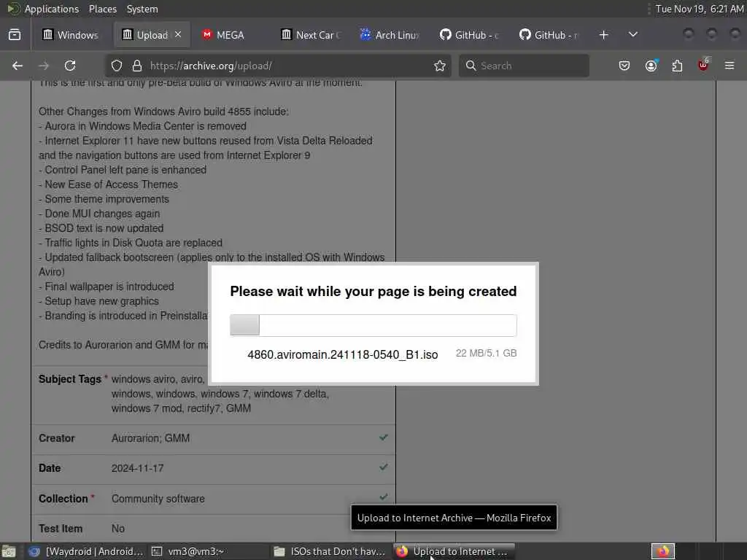
Task: Click the Collection value Community software
Action: (158, 499)
